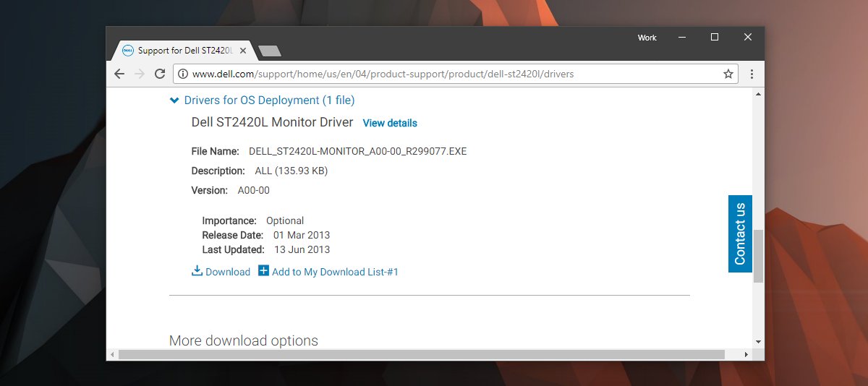This screenshot has width=868, height=386.
Task: Click the Work profile button
Action: tap(647, 38)
